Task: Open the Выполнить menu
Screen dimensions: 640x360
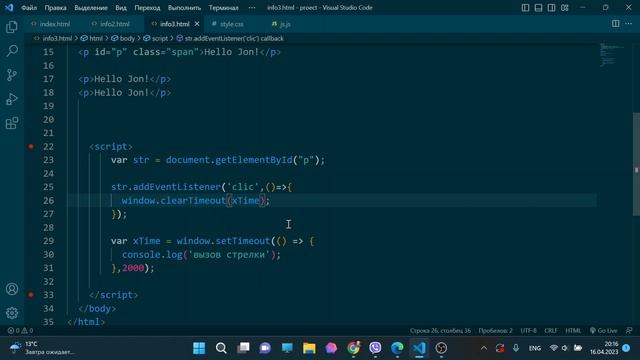Action: pyautogui.click(x=184, y=7)
